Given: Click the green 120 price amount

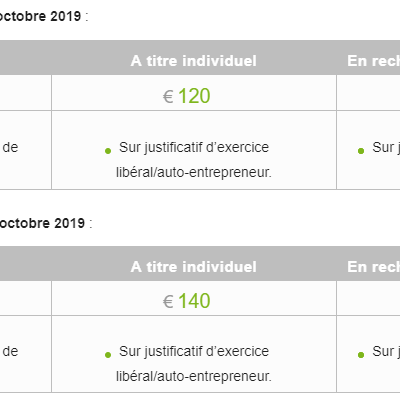Looking at the screenshot, I should (194, 96).
